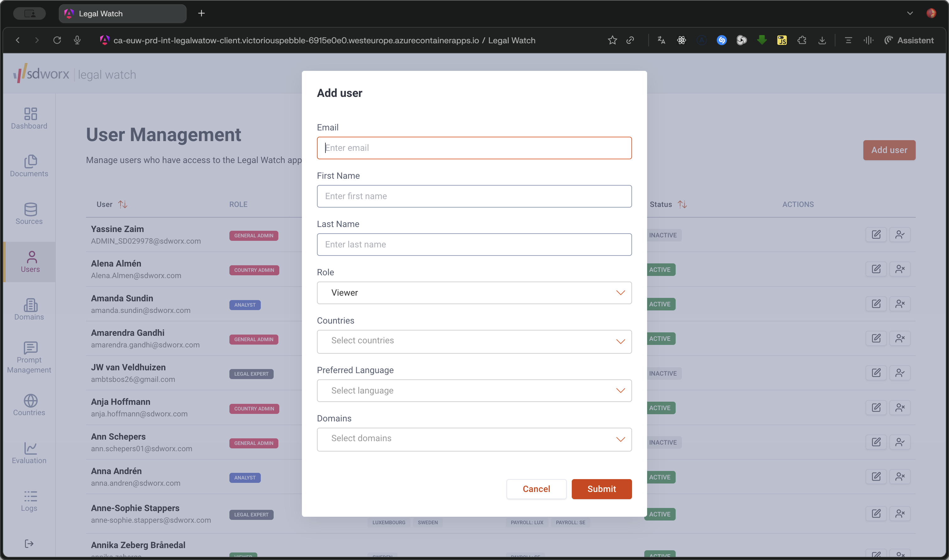Image resolution: width=949 pixels, height=560 pixels.
Task: Click Amanda Sundin's ANALYST role badge
Action: [x=245, y=305]
